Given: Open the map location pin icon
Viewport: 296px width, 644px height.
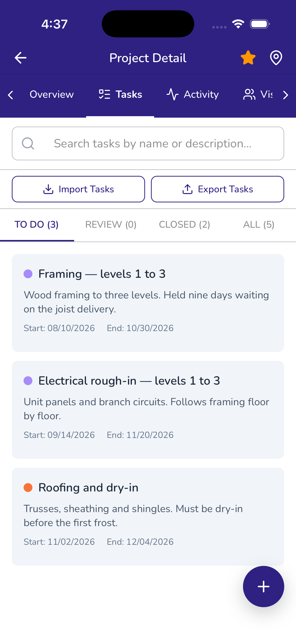Looking at the screenshot, I should (276, 58).
